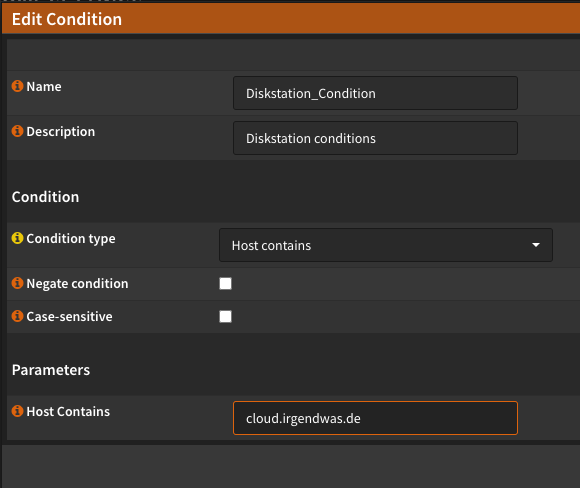Click the info icon beside Case-sensitive

click(x=17, y=316)
